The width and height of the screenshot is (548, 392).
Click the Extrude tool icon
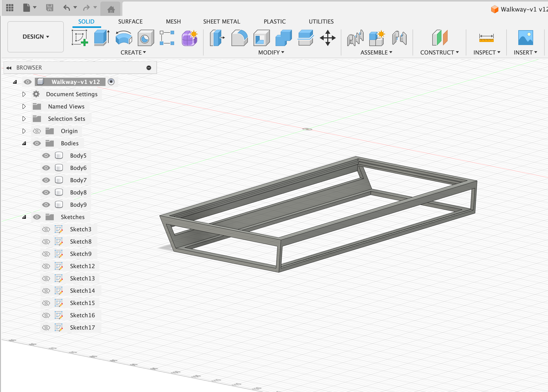pyautogui.click(x=102, y=38)
